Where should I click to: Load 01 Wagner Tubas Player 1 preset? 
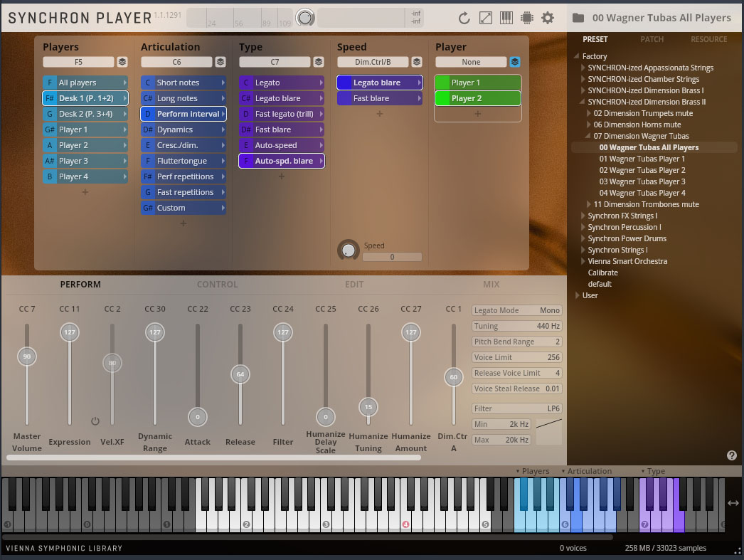[x=642, y=159]
